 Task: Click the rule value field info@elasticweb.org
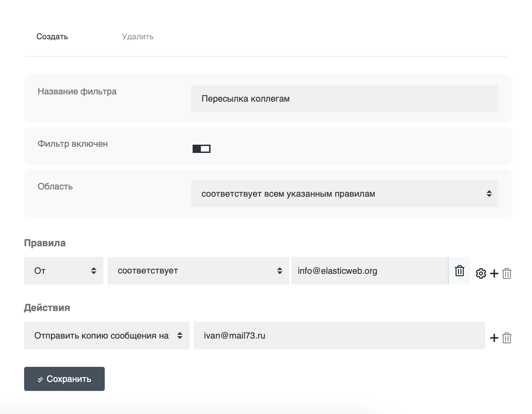369,271
